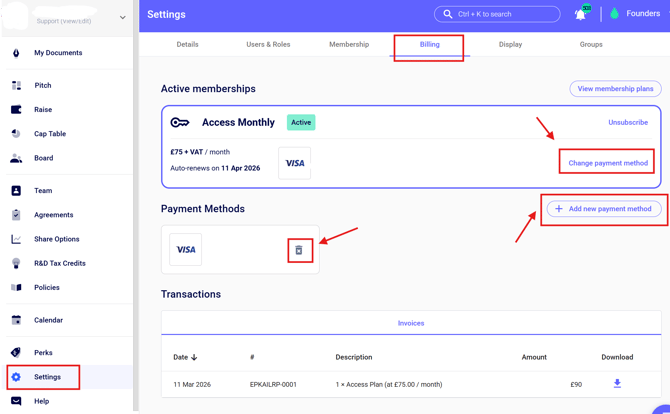Click the Perks tag icon
The height and width of the screenshot is (414, 670).
16,352
